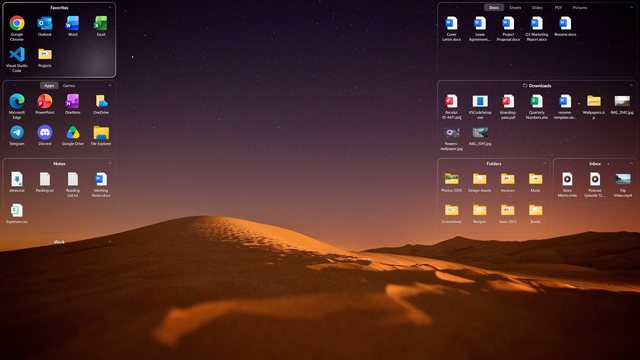Collapse the Docs tabbed fence

pyautogui.click(x=631, y=7)
